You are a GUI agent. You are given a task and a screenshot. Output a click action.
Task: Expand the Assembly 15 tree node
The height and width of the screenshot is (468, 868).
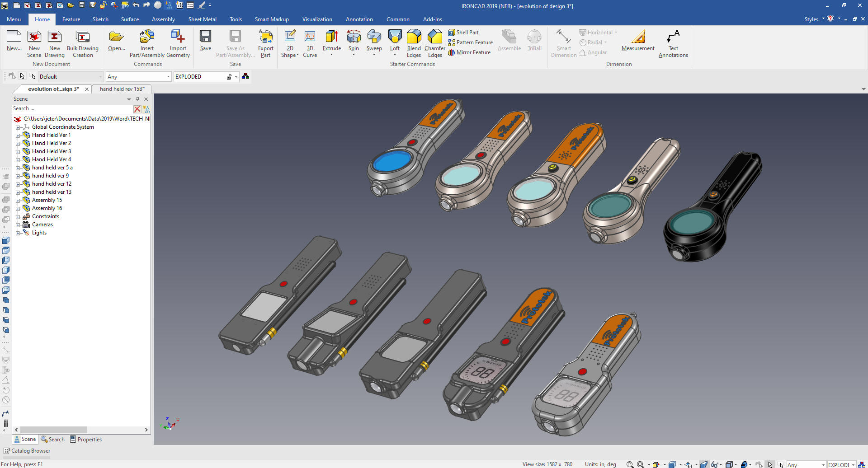18,200
